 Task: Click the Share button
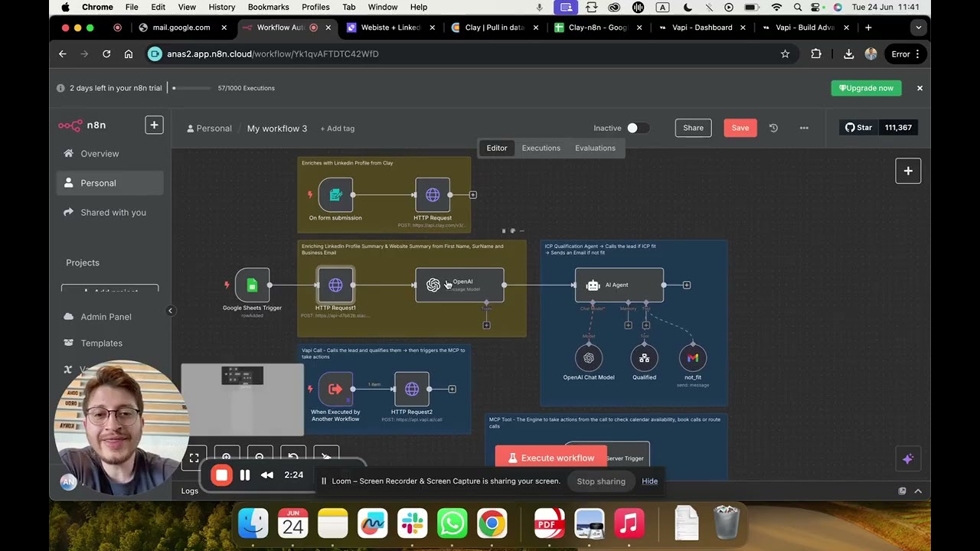click(693, 128)
